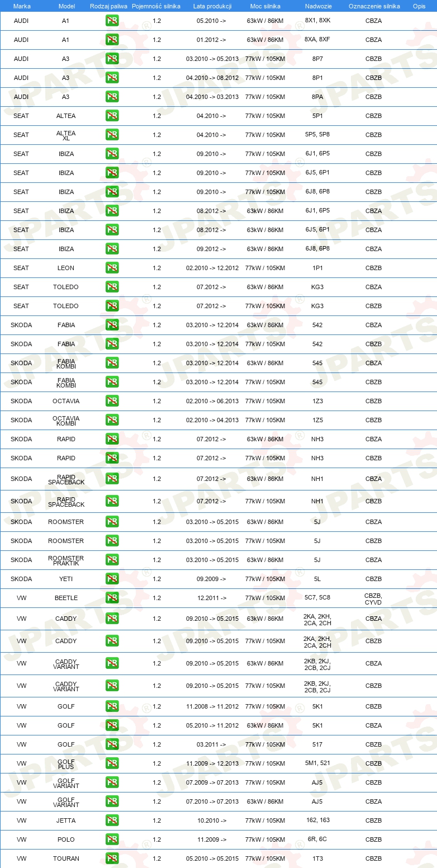The height and width of the screenshot is (868, 437).
Task: Click the Opis column header
Action: [419, 6]
